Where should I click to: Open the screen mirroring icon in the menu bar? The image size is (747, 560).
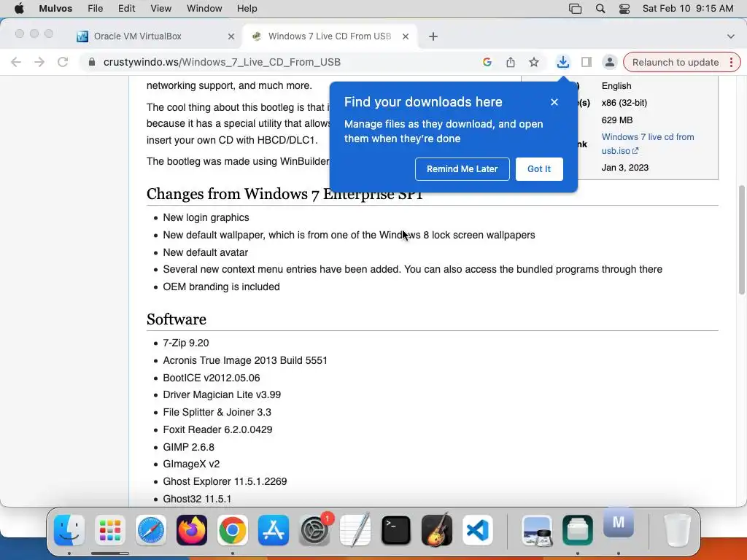click(575, 9)
